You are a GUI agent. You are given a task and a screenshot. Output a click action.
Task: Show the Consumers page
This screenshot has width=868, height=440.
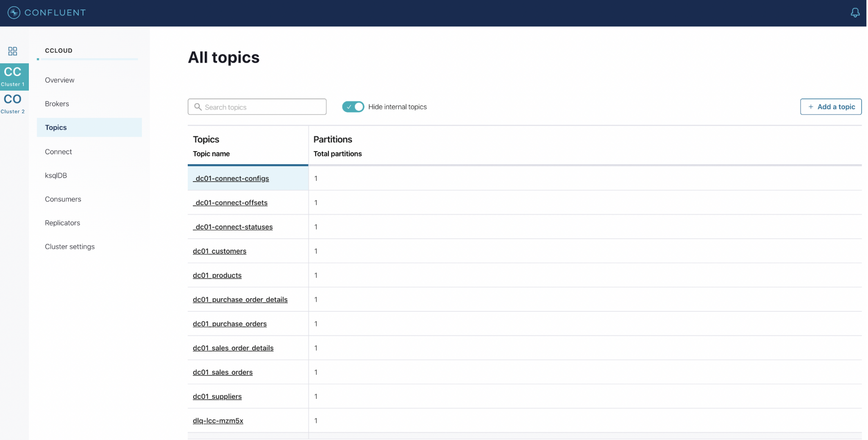click(x=63, y=199)
